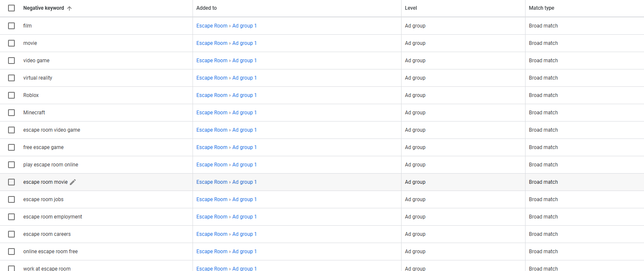The height and width of the screenshot is (271, 644).
Task: Click the edit pencil beside escape room movie
Action: [x=73, y=182]
